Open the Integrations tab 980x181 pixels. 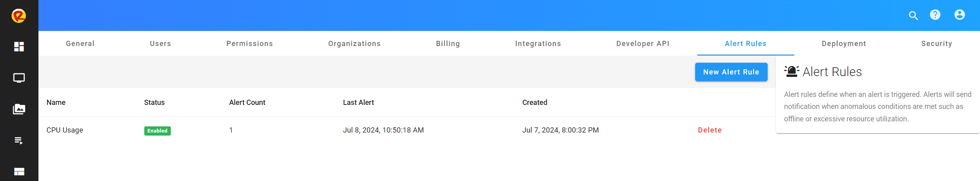[538, 44]
